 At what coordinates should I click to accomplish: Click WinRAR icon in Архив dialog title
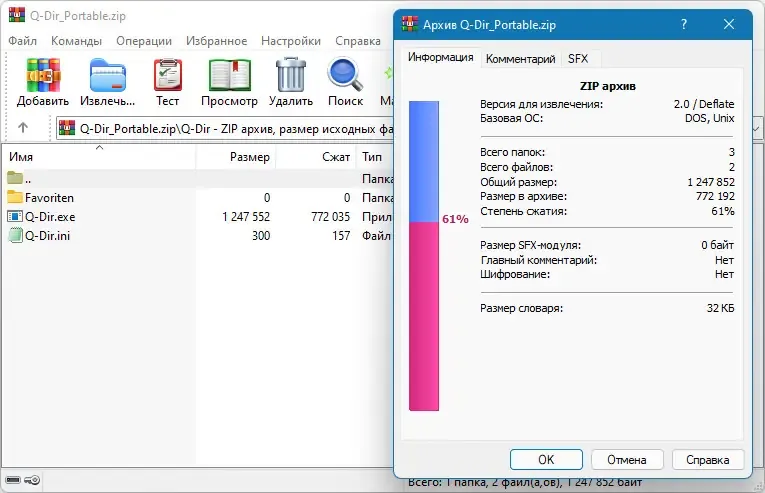(x=410, y=23)
